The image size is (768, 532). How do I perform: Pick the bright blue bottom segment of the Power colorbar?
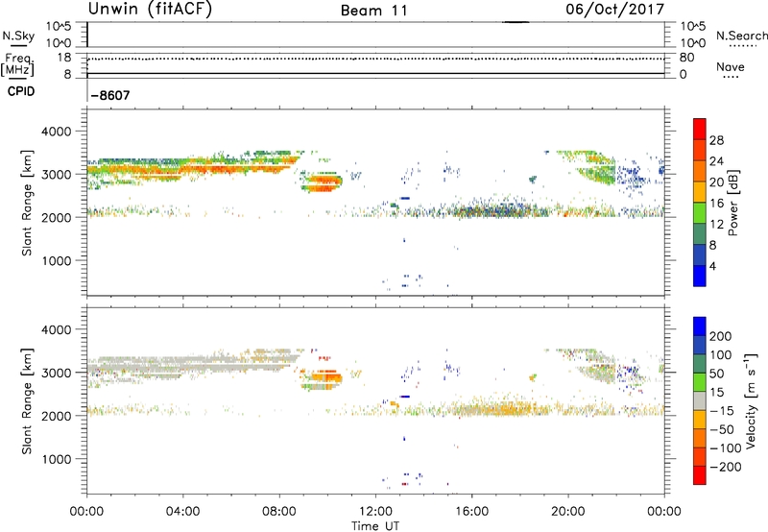click(700, 276)
